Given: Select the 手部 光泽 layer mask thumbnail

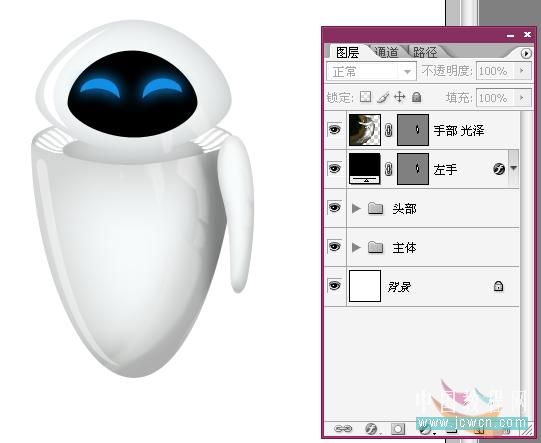Looking at the screenshot, I should (x=413, y=130).
